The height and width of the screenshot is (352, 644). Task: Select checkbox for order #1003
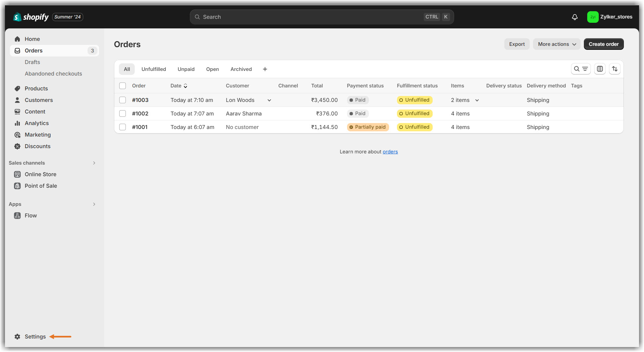[123, 100]
